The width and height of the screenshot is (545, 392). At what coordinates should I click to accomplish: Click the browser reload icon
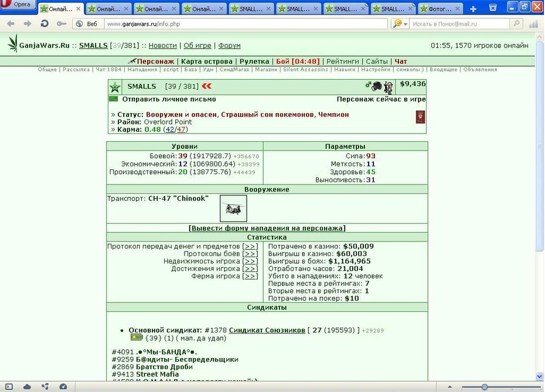coord(44,23)
